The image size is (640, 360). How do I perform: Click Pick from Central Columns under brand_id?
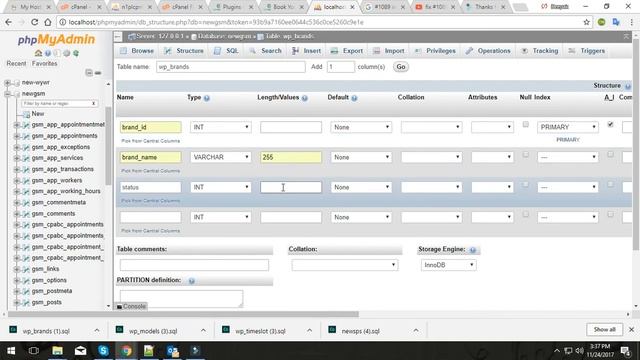tap(150, 141)
